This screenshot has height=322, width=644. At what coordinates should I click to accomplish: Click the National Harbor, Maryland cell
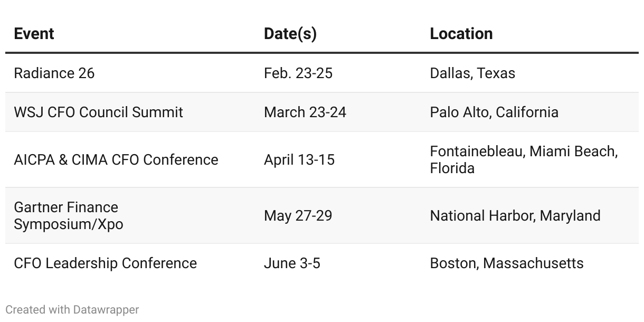coord(515,215)
